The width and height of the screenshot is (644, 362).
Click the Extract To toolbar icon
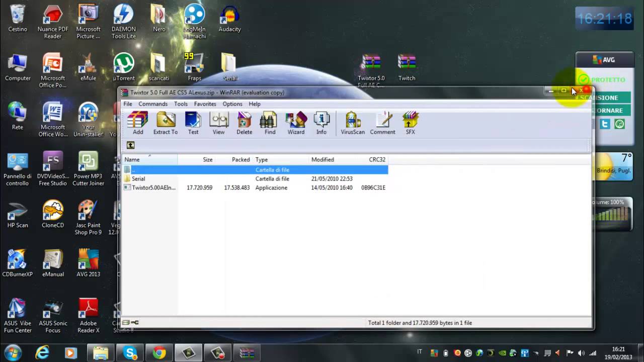[x=166, y=123]
